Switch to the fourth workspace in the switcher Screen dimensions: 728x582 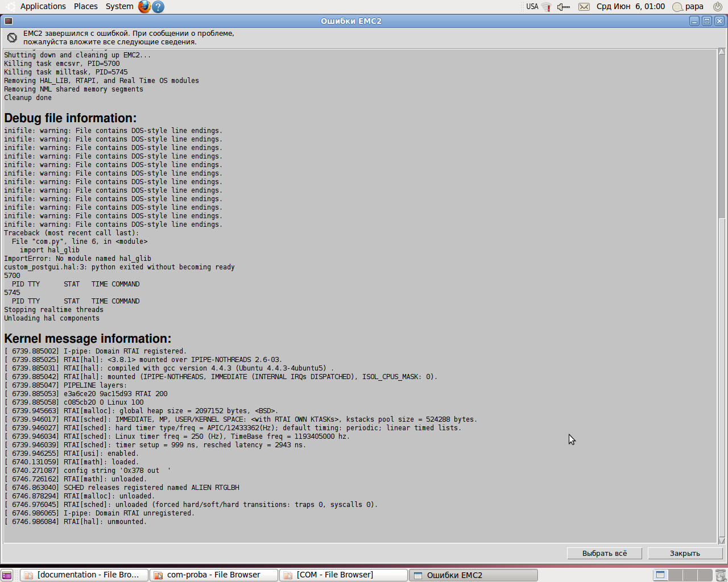point(704,575)
